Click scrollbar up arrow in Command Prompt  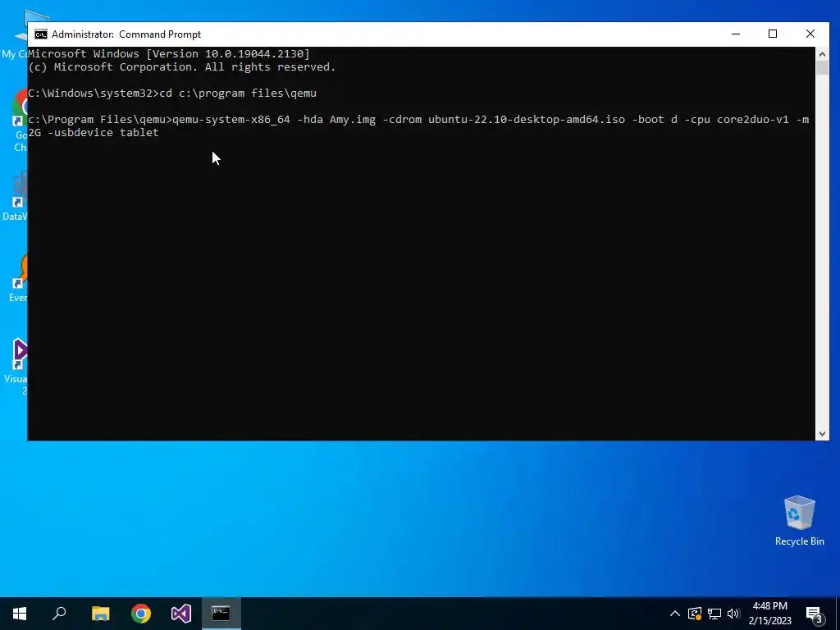tap(822, 53)
